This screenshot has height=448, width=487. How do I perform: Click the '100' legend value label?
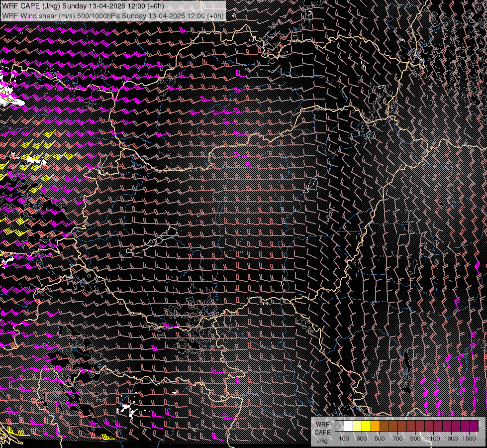pos(344,439)
